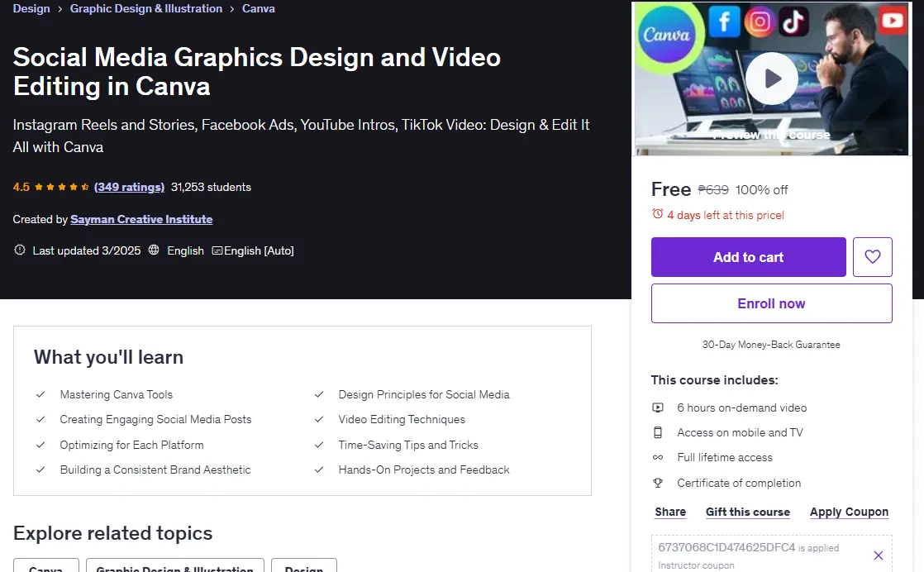Image resolution: width=924 pixels, height=572 pixels.
Task: Click 'Hands-On Projects and Feedback' item
Action: (424, 470)
